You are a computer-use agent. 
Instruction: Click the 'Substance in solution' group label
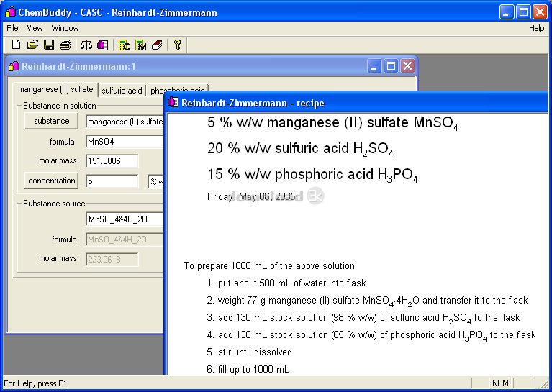click(60, 106)
